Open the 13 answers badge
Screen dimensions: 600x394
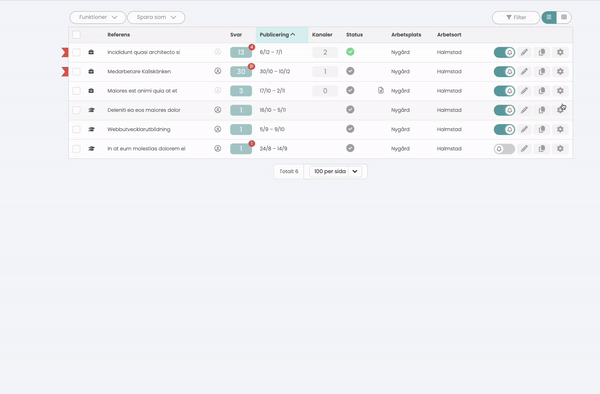[241, 52]
